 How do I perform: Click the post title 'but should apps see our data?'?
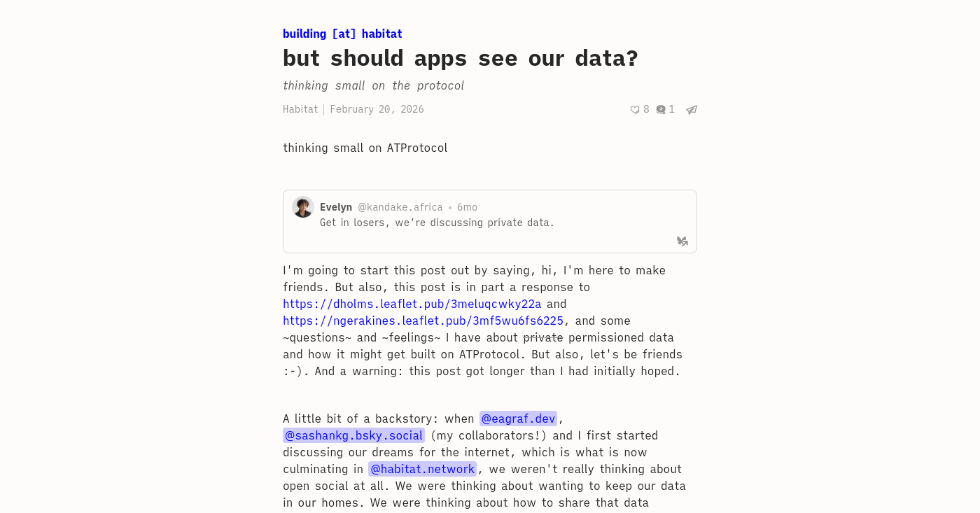point(461,58)
